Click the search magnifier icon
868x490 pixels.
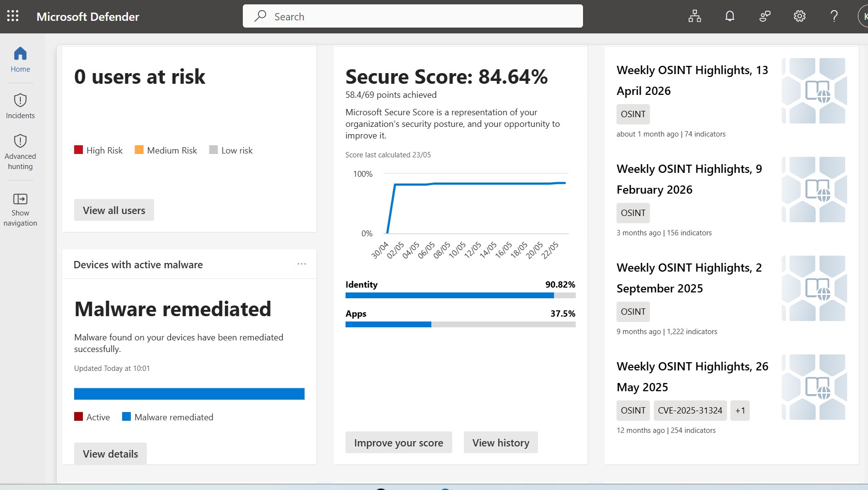coord(260,16)
